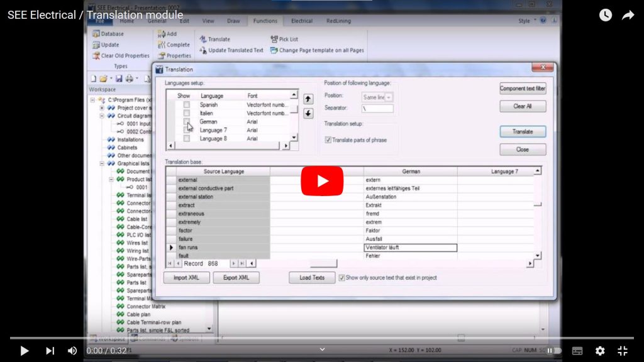The image size is (644, 362).
Task: Move language down with the down arrow
Action: pyautogui.click(x=308, y=113)
